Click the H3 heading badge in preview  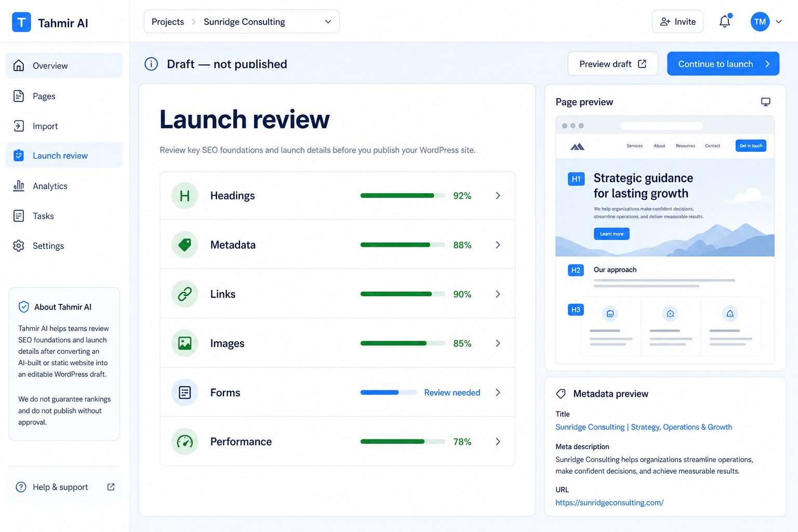tap(576, 310)
